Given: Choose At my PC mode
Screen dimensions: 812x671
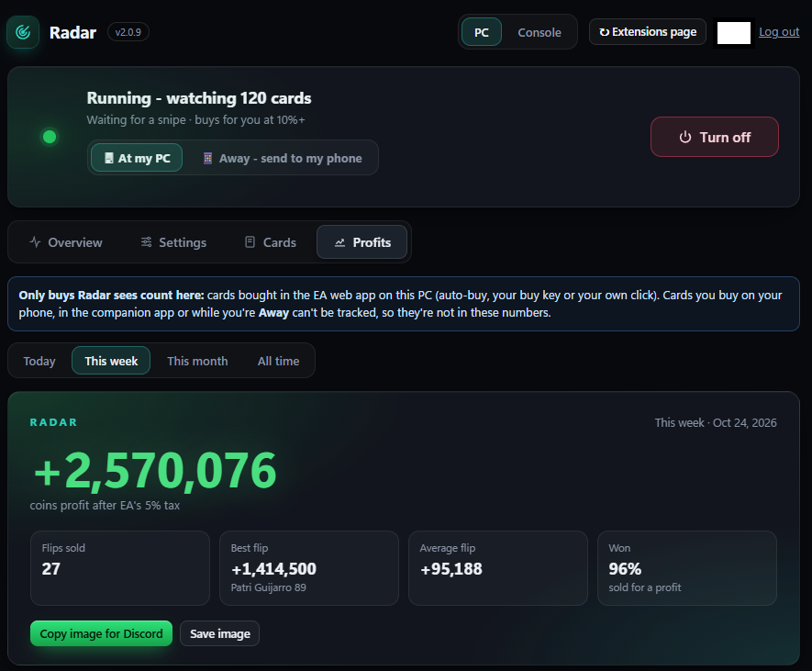Looking at the screenshot, I should point(137,158).
